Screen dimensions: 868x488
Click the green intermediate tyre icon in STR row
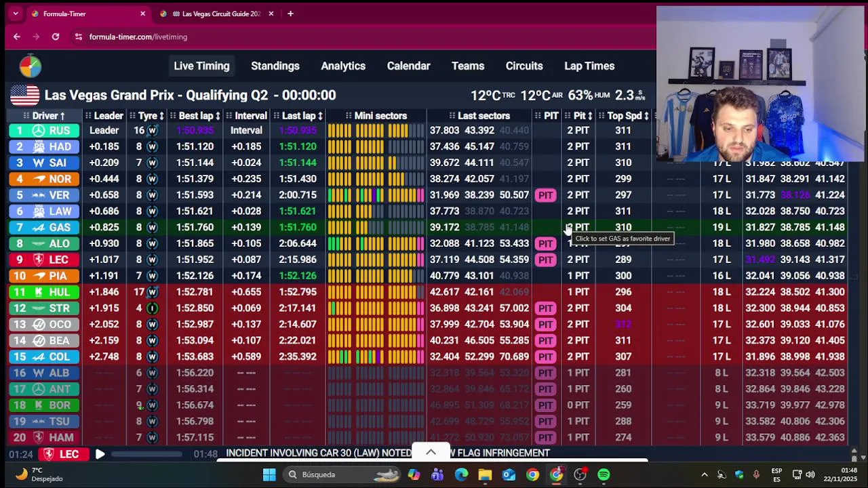coord(153,308)
